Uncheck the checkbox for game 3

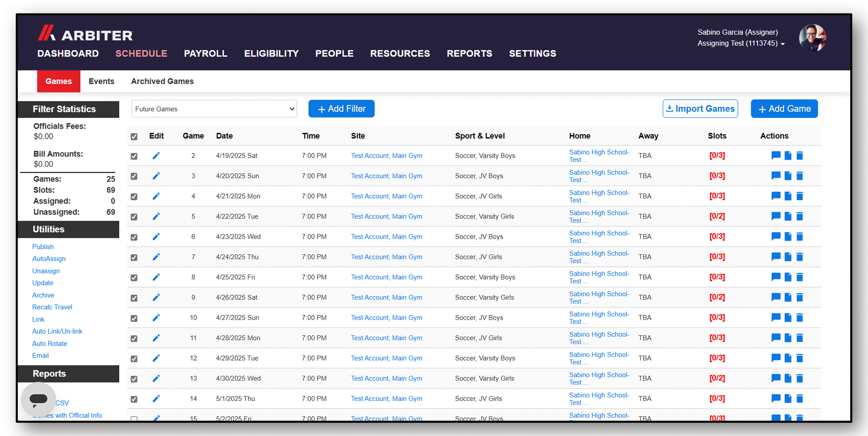[x=134, y=176]
